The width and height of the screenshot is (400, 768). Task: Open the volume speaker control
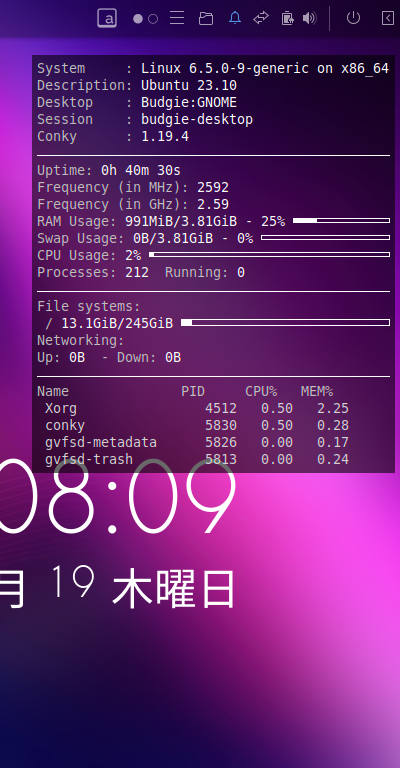tap(309, 19)
